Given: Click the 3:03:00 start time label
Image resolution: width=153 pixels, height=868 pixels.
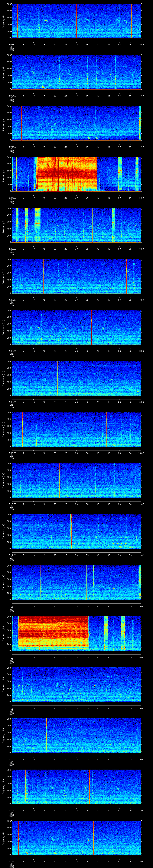Looking at the screenshot, I should (x=12, y=147).
